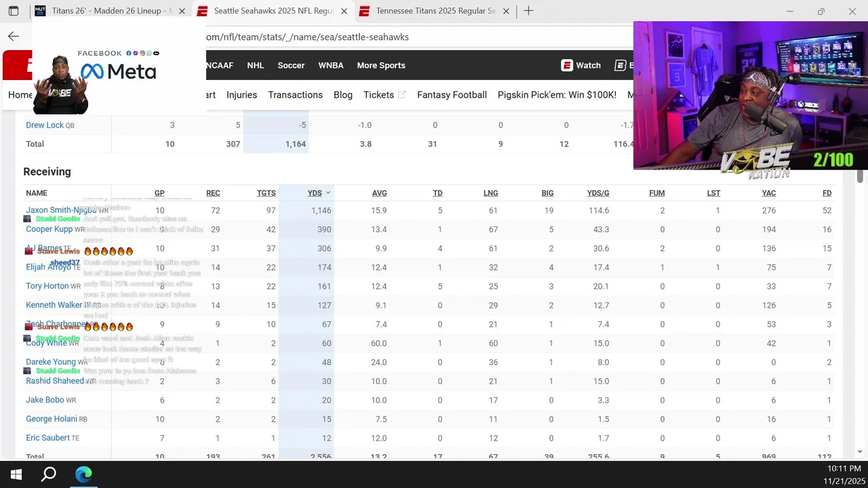
Task: Sort receiving table by FD
Action: click(827, 193)
